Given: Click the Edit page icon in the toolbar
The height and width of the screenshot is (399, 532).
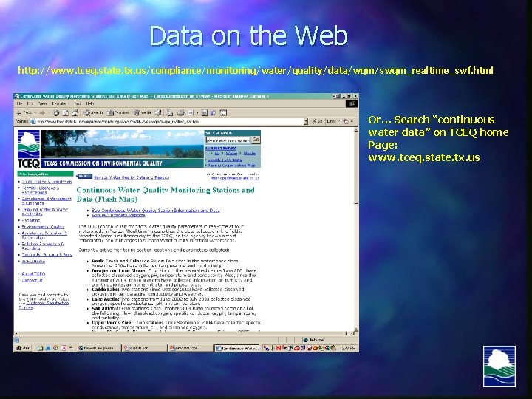Looking at the screenshot, I should click(x=191, y=112).
